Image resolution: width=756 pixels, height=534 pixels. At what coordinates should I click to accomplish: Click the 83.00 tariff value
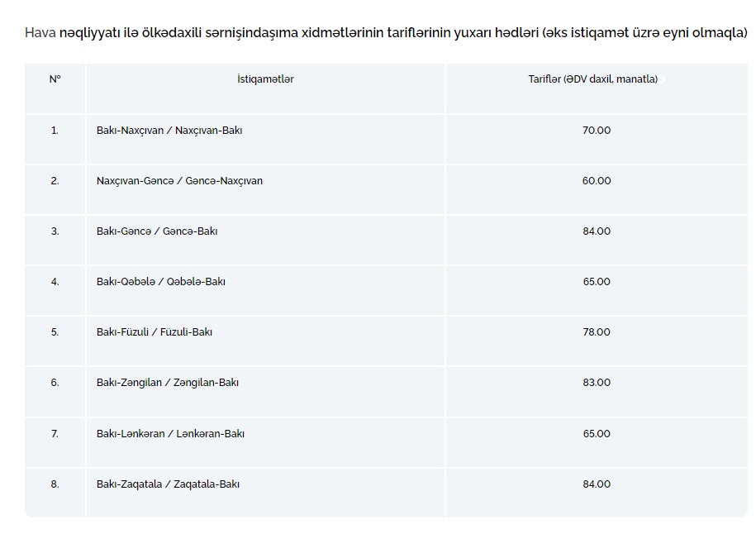click(x=597, y=383)
